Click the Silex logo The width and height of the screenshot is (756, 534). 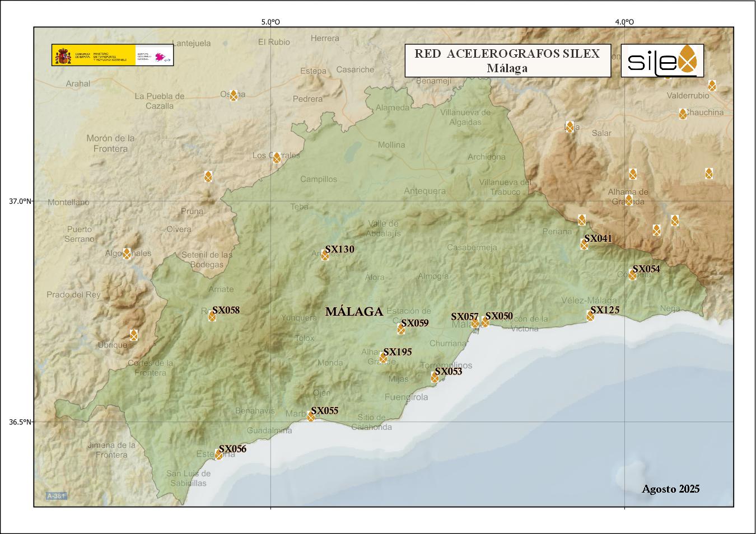662,60
